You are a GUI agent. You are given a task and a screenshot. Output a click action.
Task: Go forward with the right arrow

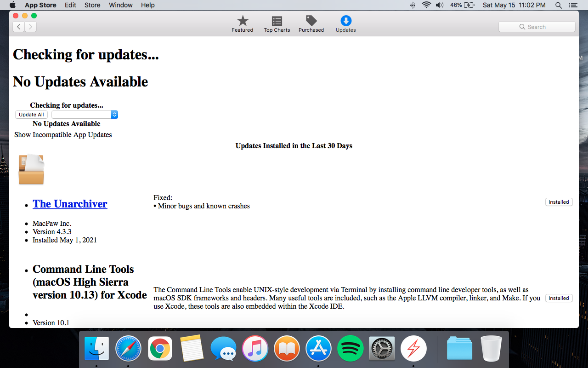[x=30, y=27]
